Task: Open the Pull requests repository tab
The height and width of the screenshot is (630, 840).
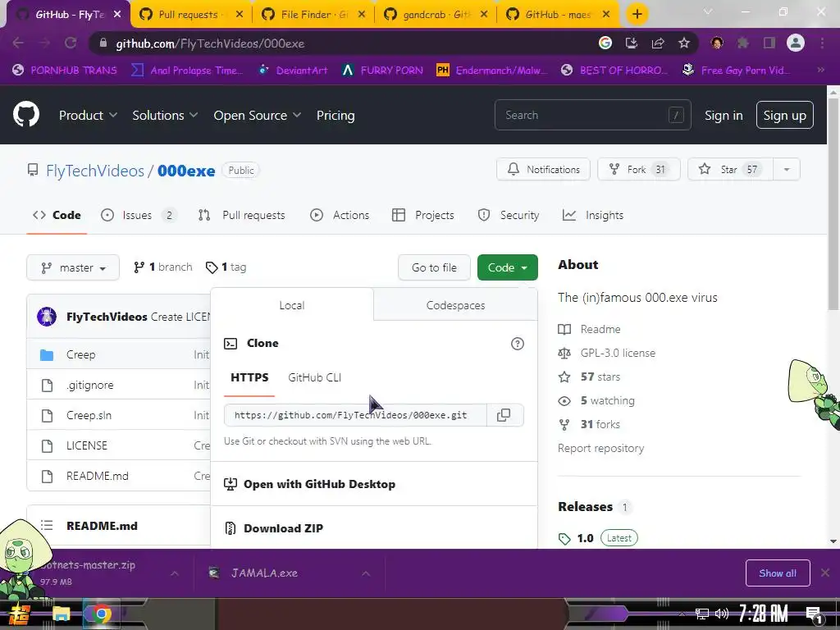Action: tap(242, 216)
